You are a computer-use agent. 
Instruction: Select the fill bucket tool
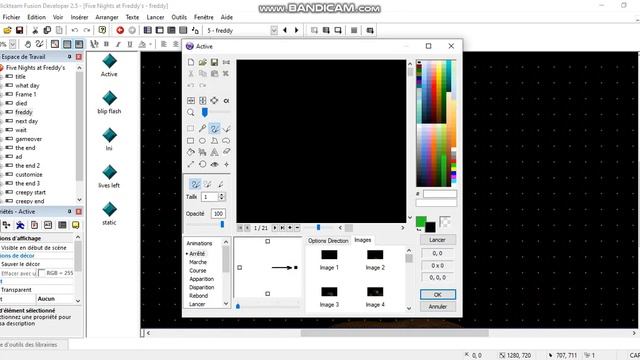click(191, 152)
